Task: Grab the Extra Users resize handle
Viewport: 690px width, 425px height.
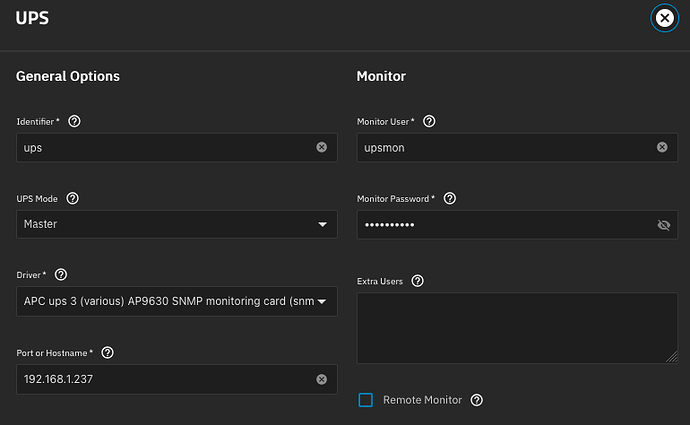Action: (x=672, y=357)
